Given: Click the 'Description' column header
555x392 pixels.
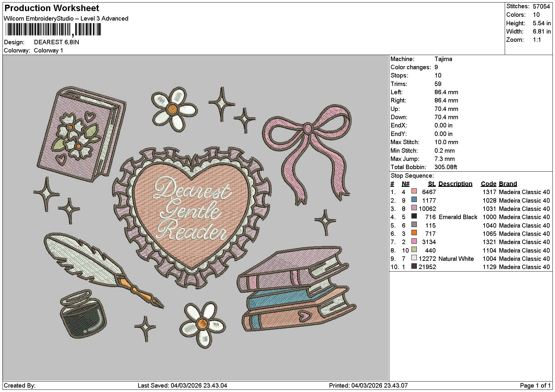Looking at the screenshot, I should (x=455, y=184).
